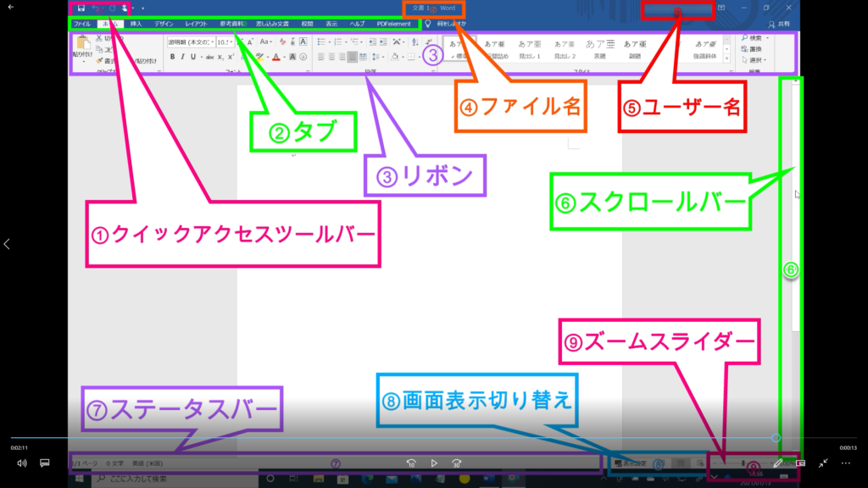
Task: Expand the Quick Access Toolbar customize arrow
Action: (x=142, y=8)
